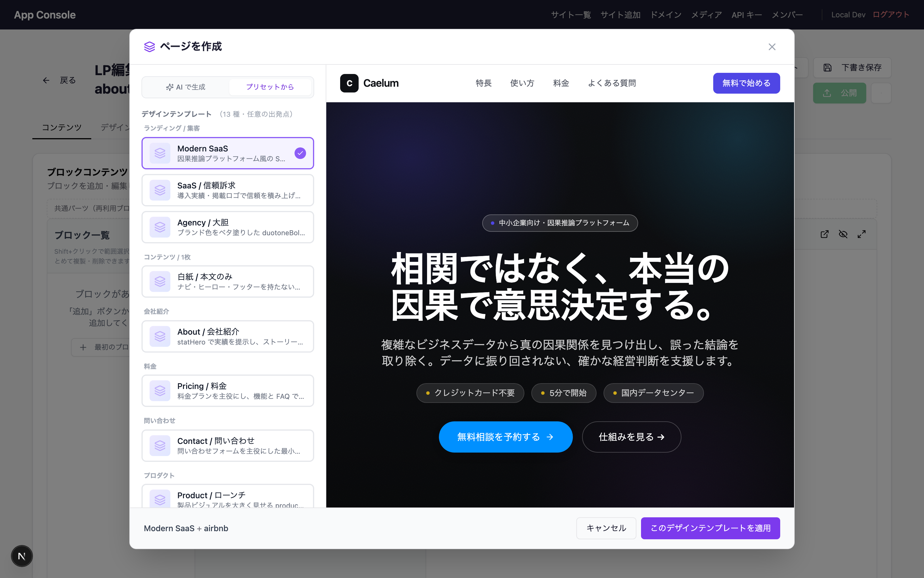Click the クレジットカード不要 badge
This screenshot has width=924, height=578.
[x=470, y=393]
